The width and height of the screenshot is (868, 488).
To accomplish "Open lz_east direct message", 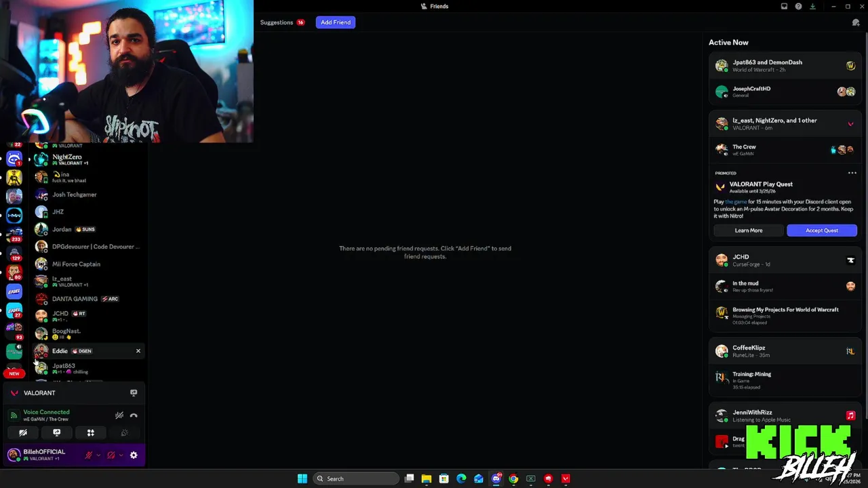I will [88, 281].
